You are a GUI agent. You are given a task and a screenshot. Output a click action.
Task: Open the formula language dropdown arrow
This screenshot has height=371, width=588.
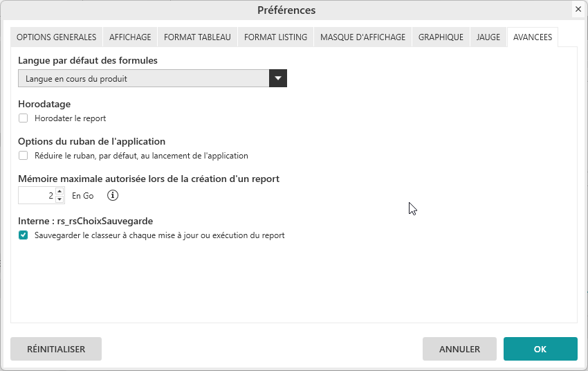pyautogui.click(x=278, y=78)
